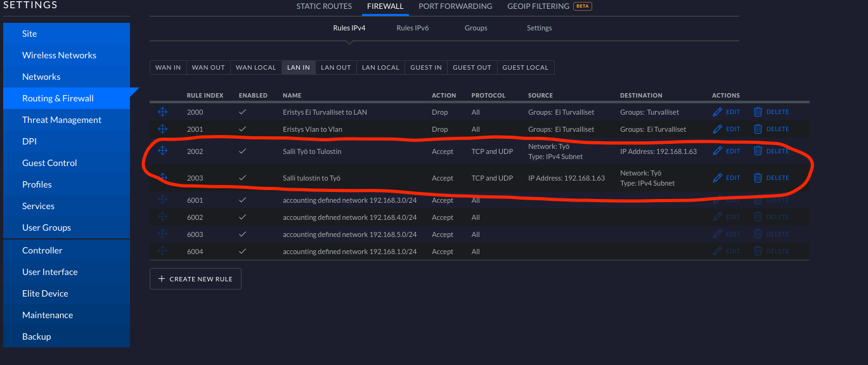Open the firewall Groups sub-tab
This screenshot has height=365, width=868.
click(x=476, y=28)
